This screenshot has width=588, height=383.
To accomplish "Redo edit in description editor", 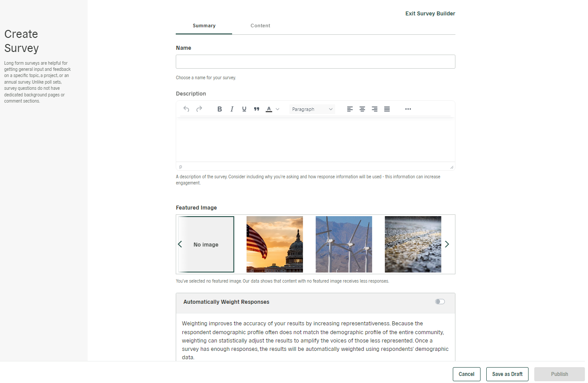I will (x=199, y=109).
